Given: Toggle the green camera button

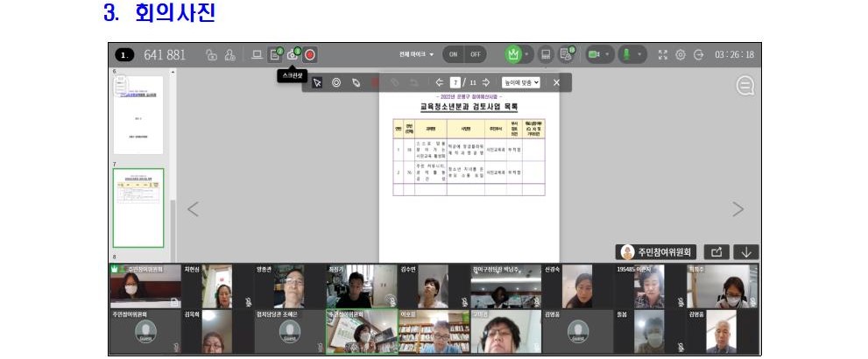Looking at the screenshot, I should [x=595, y=55].
